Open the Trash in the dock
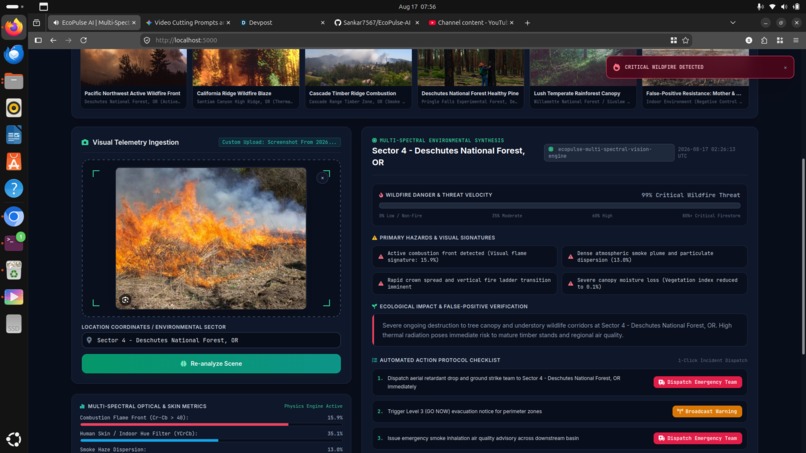This screenshot has width=806, height=453. 14,270
